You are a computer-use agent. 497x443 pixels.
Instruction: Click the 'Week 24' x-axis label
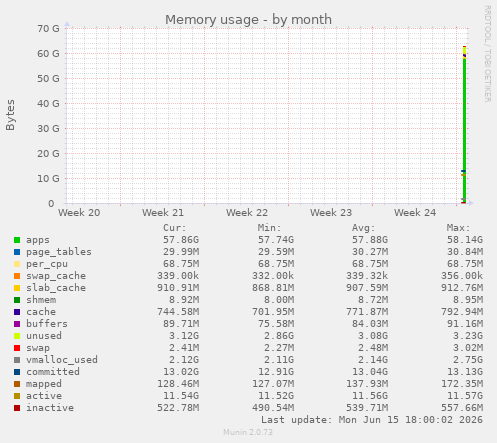click(415, 213)
